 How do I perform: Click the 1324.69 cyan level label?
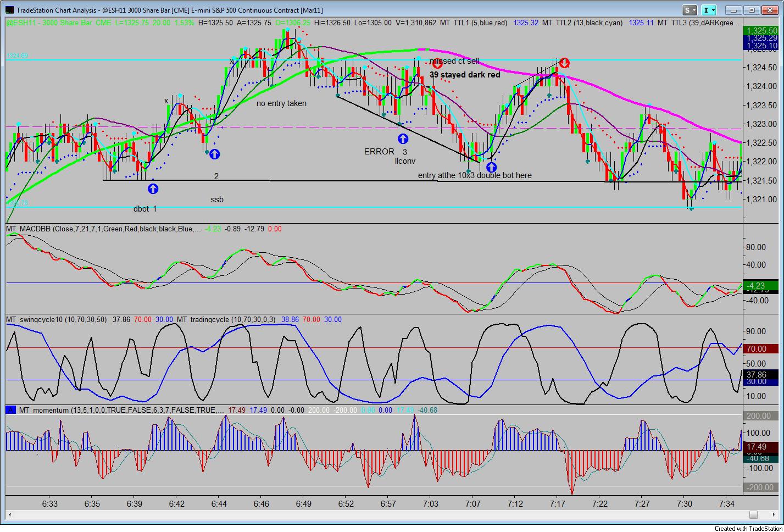click(17, 56)
